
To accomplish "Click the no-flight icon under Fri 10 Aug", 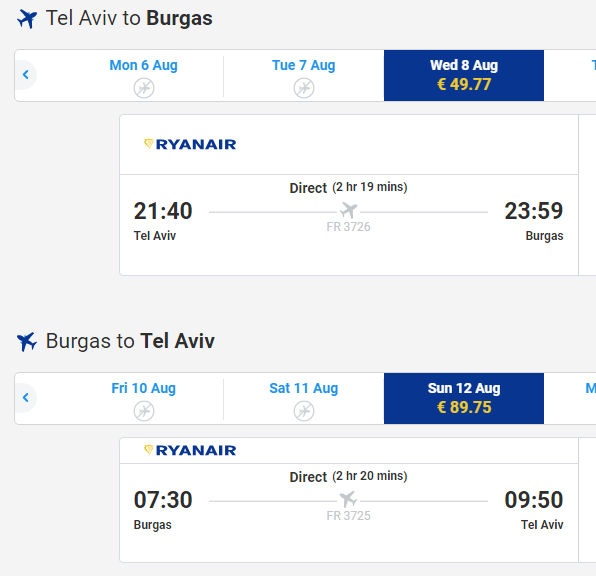I will point(144,411).
